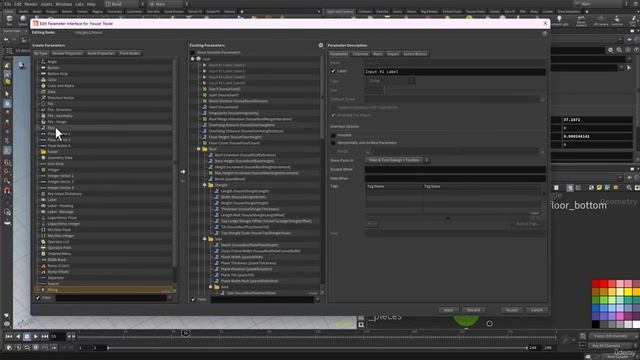Screen dimensions: 640x360
Task: Click the Cancel button
Action: tap(536, 310)
